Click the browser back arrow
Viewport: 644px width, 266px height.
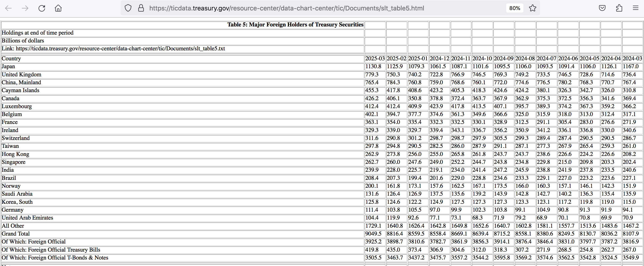point(9,8)
